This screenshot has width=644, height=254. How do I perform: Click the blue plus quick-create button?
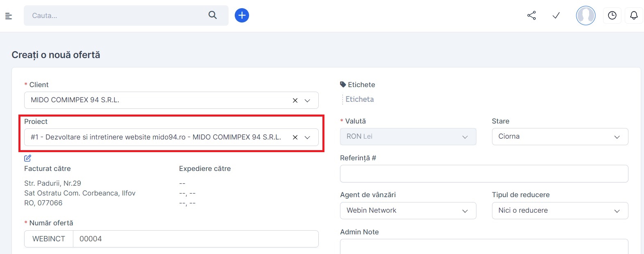(x=242, y=16)
